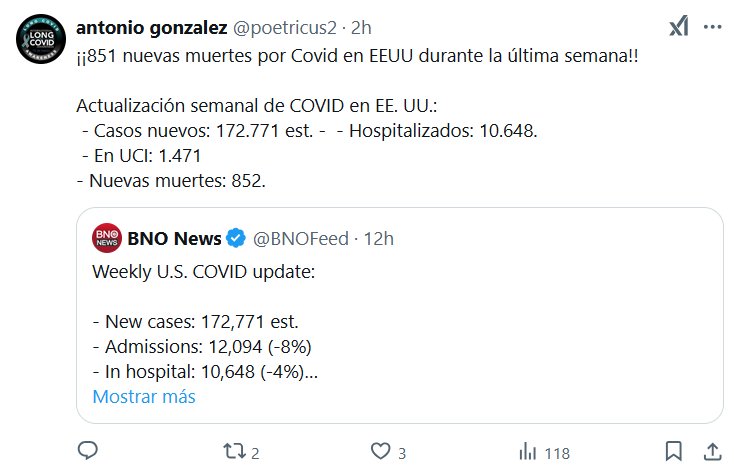
Task: Click the 118 views count
Action: point(556,452)
